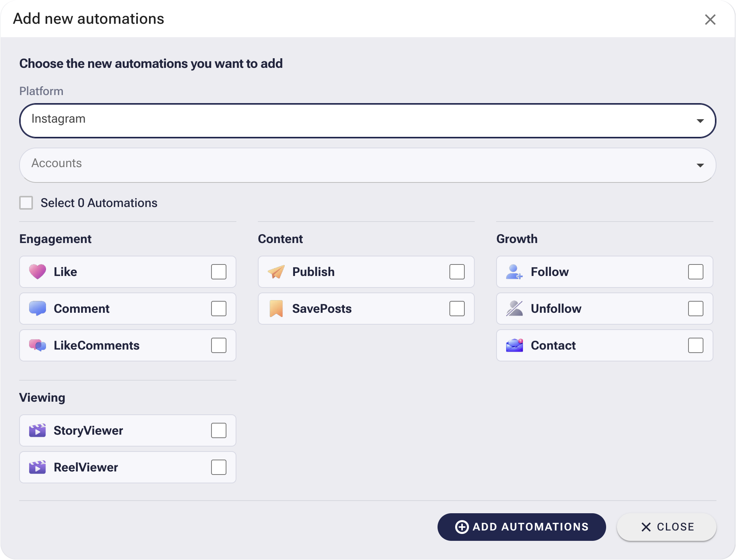Click the Accounts dropdown arrow

tap(700, 165)
